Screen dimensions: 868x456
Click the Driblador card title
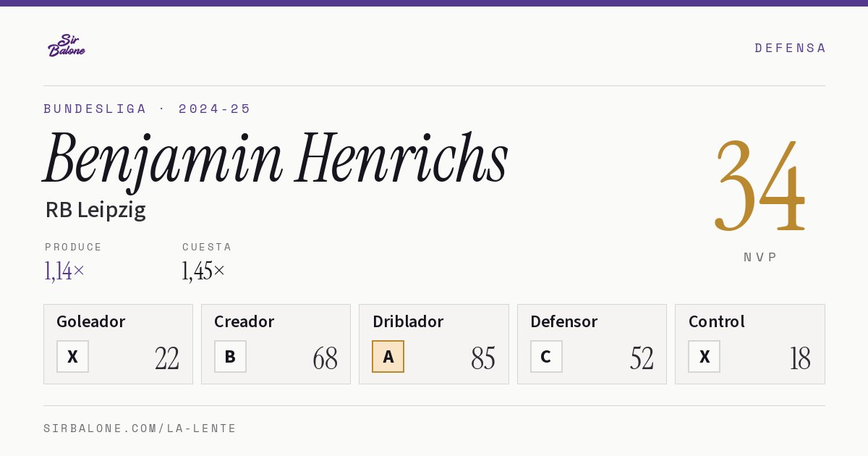point(408,321)
